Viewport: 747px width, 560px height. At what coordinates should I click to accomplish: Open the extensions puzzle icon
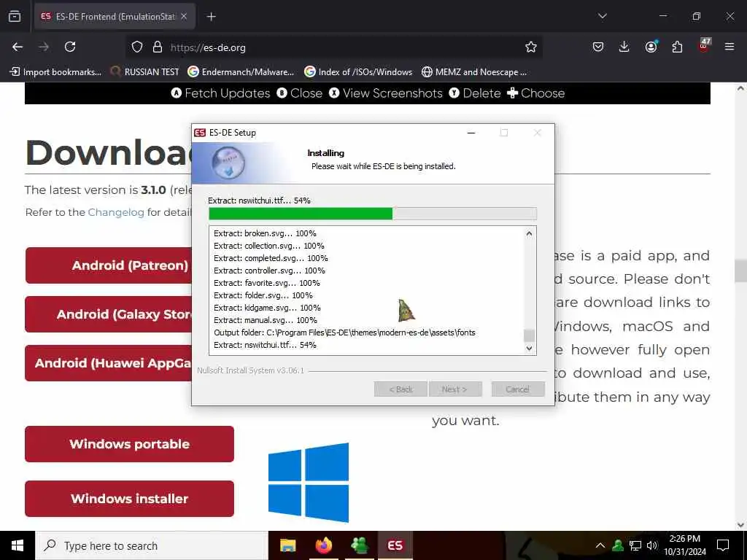coord(677,47)
